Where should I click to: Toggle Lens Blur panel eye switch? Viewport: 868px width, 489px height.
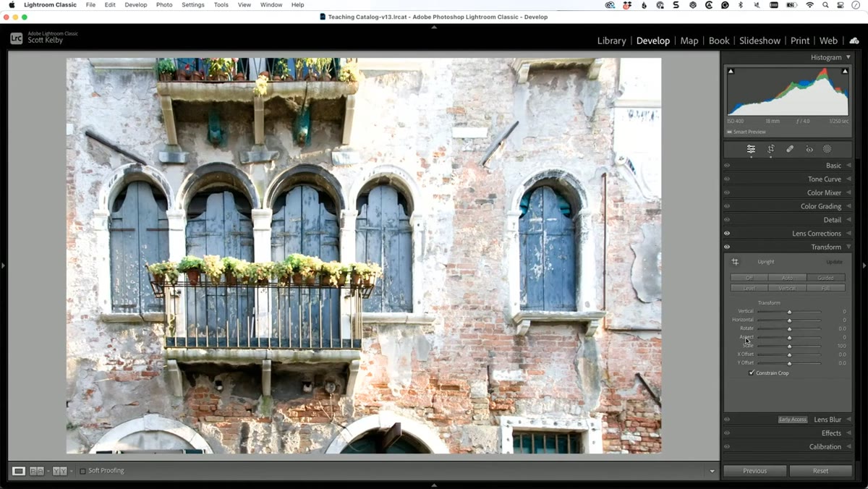727,420
